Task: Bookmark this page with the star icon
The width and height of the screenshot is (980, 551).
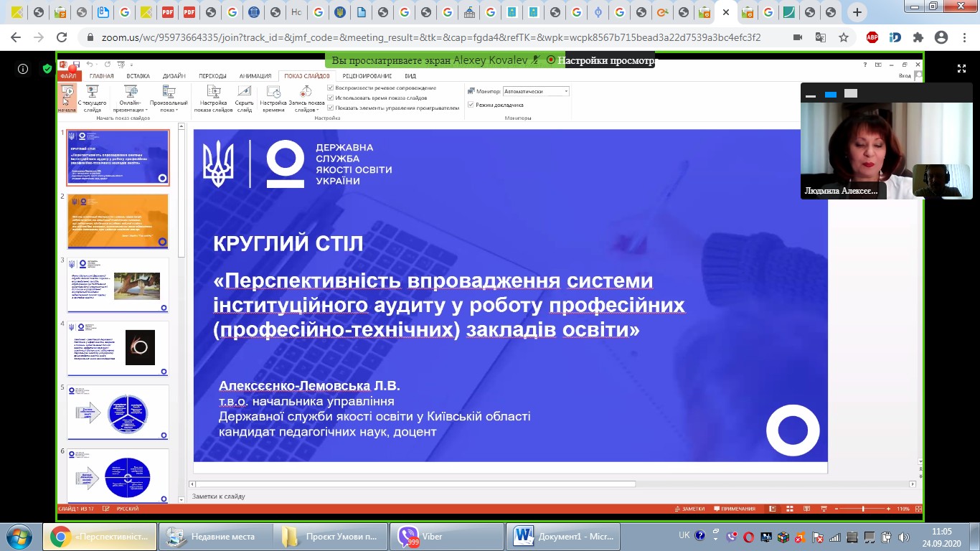Action: tap(844, 37)
